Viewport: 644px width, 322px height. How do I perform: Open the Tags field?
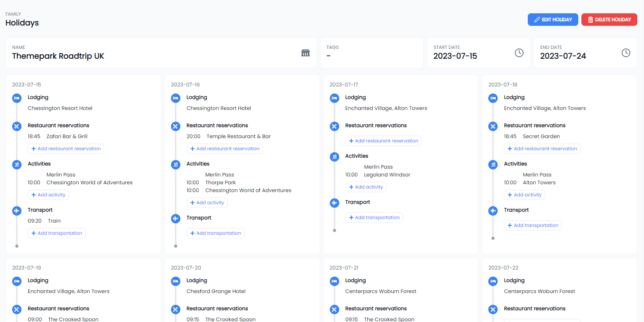(x=371, y=53)
